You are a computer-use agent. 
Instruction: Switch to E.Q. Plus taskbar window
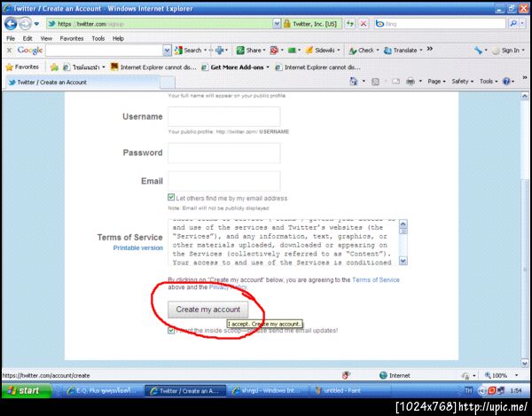click(102, 391)
